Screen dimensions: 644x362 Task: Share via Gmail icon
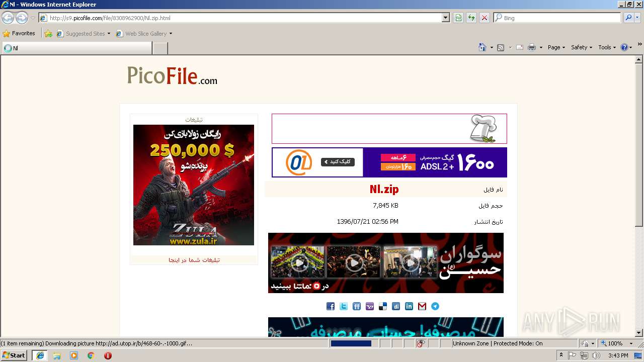tap(422, 306)
